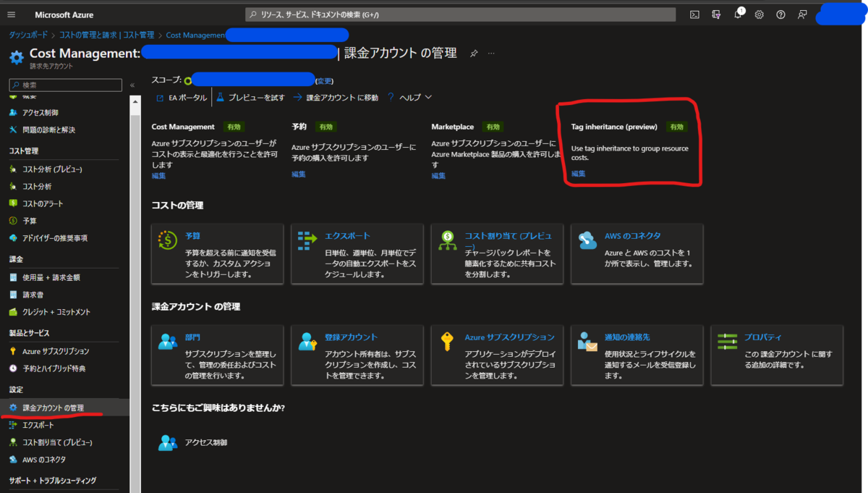This screenshot has width=868, height=493.
Task: Click the 登録アカウント card icon
Action: 307,342
